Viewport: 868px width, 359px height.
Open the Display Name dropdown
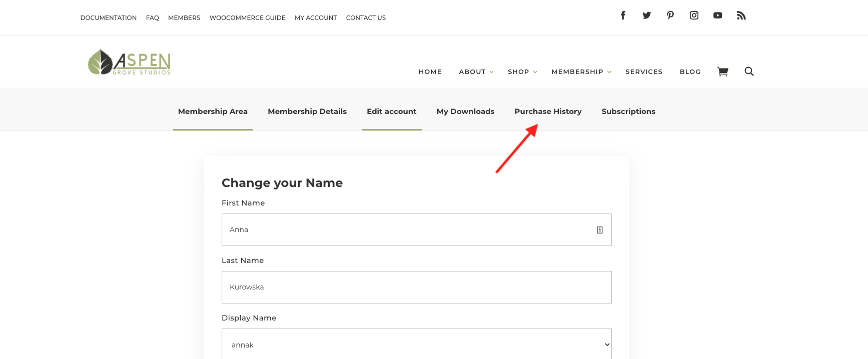pyautogui.click(x=417, y=344)
